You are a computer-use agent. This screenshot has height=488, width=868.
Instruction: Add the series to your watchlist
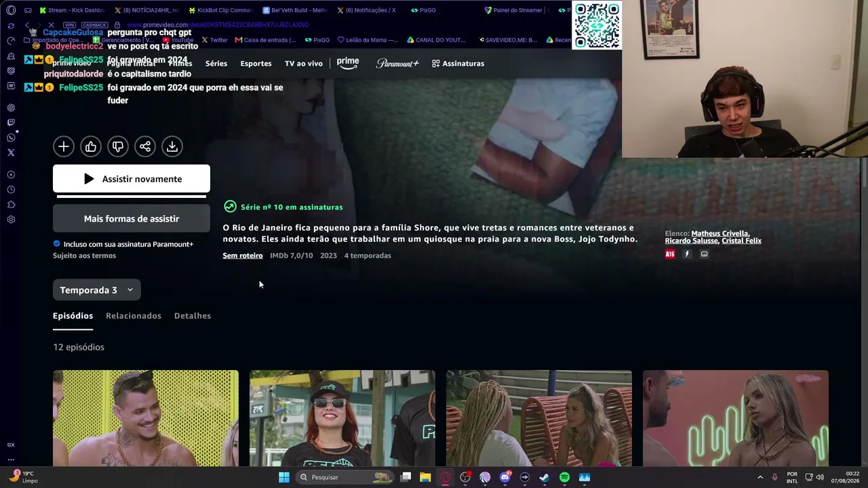63,146
